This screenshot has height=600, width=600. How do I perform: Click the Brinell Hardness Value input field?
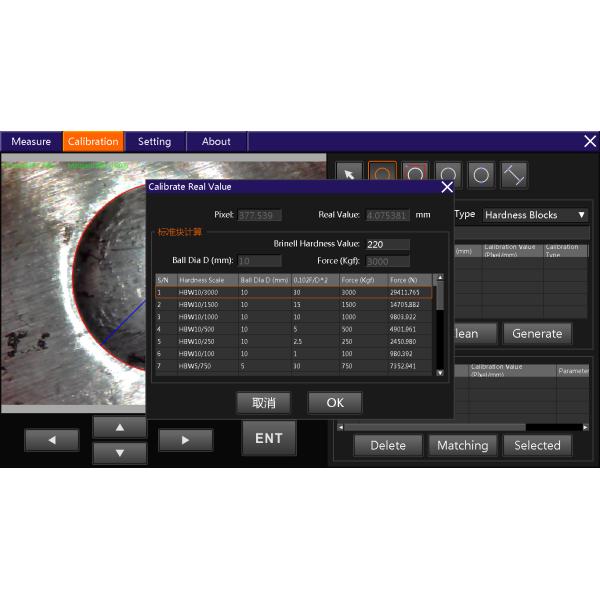pos(388,244)
